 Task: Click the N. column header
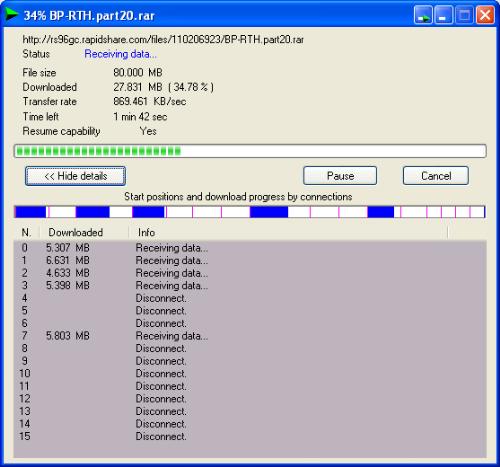tap(27, 232)
